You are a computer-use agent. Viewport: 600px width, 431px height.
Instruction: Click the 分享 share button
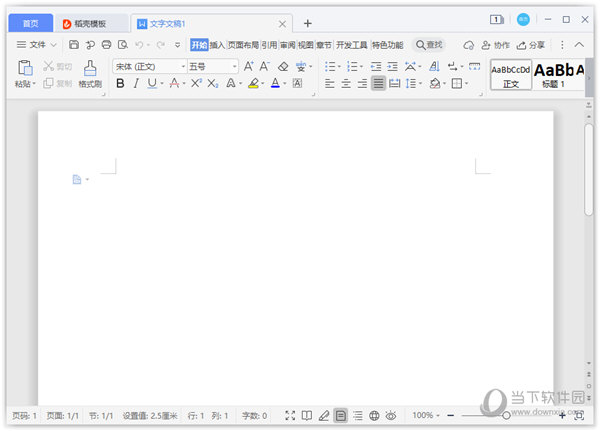530,45
